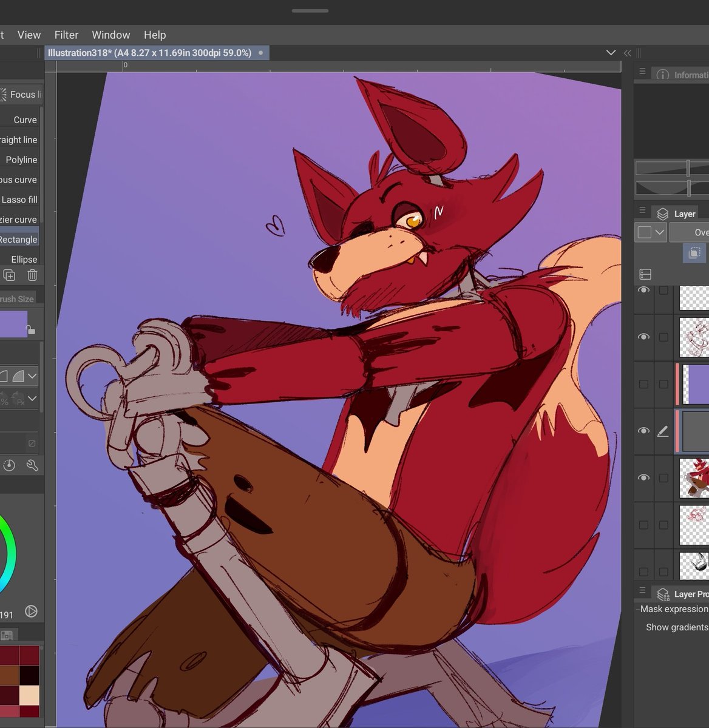
Task: Select the Focus line sub tool group
Action: pyautogui.click(x=21, y=94)
